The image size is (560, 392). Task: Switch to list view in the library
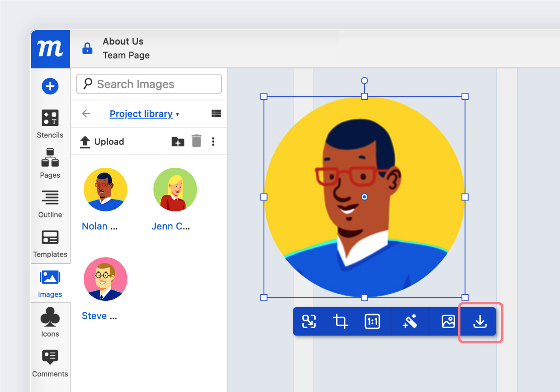click(x=216, y=114)
